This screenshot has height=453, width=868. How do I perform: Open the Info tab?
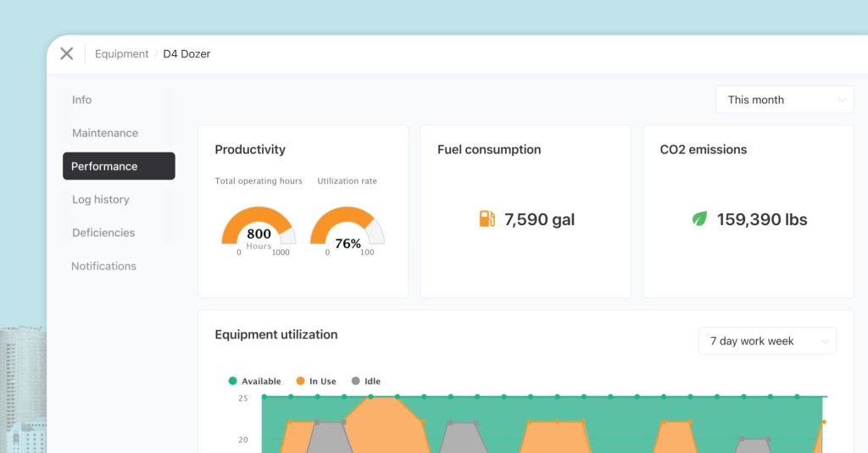tap(81, 100)
